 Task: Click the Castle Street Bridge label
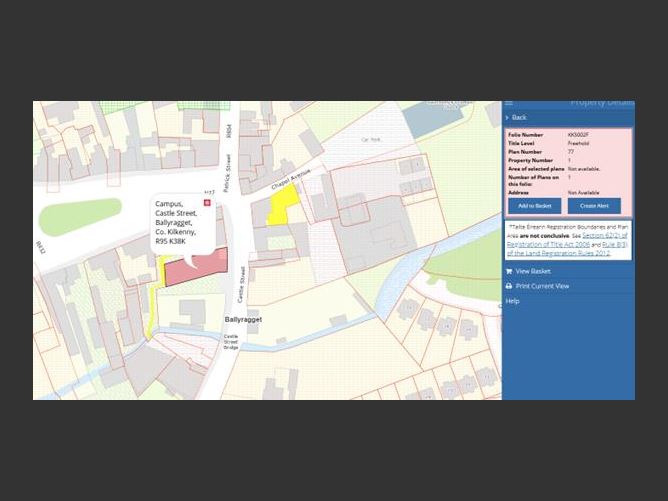[231, 342]
